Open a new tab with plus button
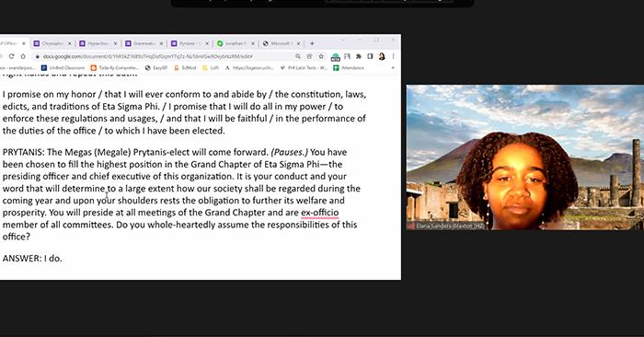 (312, 43)
